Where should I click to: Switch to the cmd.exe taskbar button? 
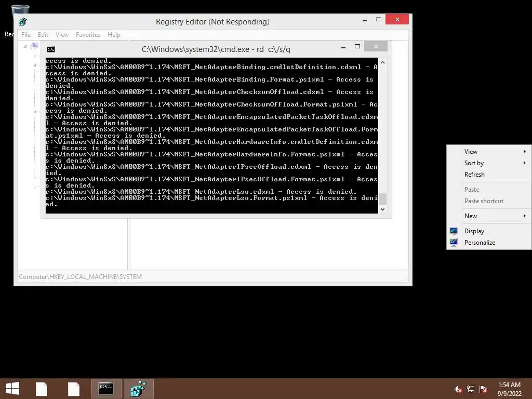coord(106,389)
